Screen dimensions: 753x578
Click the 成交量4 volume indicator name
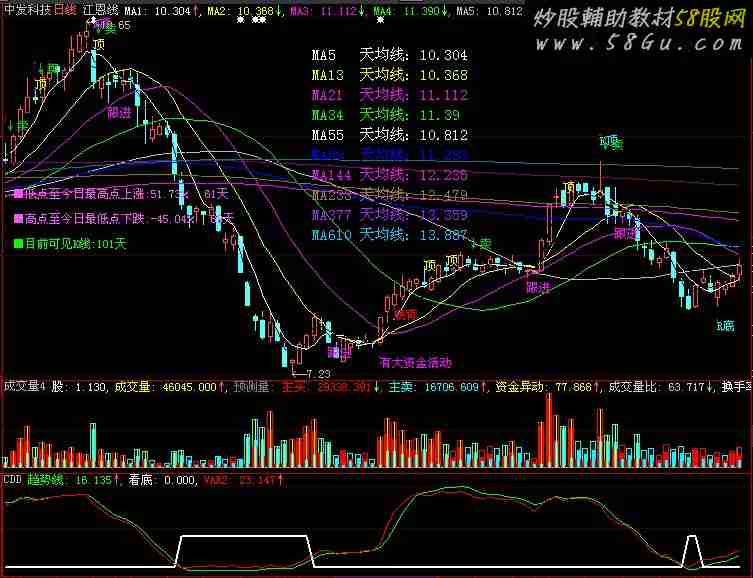coord(24,386)
